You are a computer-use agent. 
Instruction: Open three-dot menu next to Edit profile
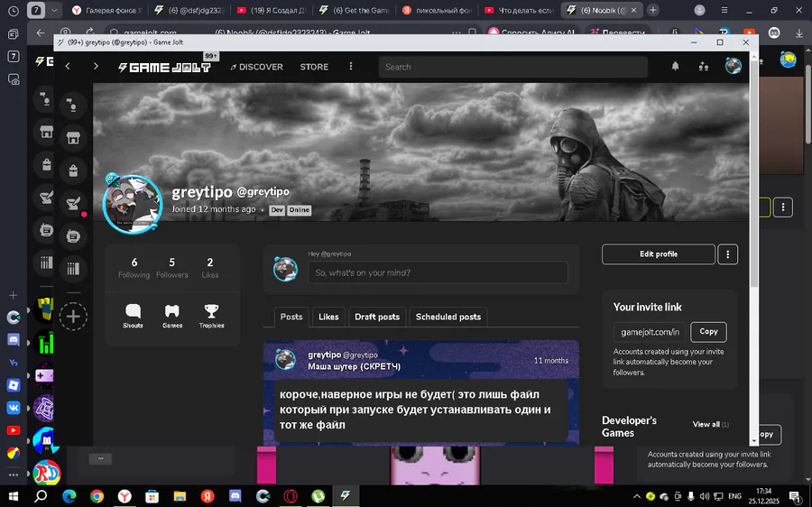pos(727,254)
